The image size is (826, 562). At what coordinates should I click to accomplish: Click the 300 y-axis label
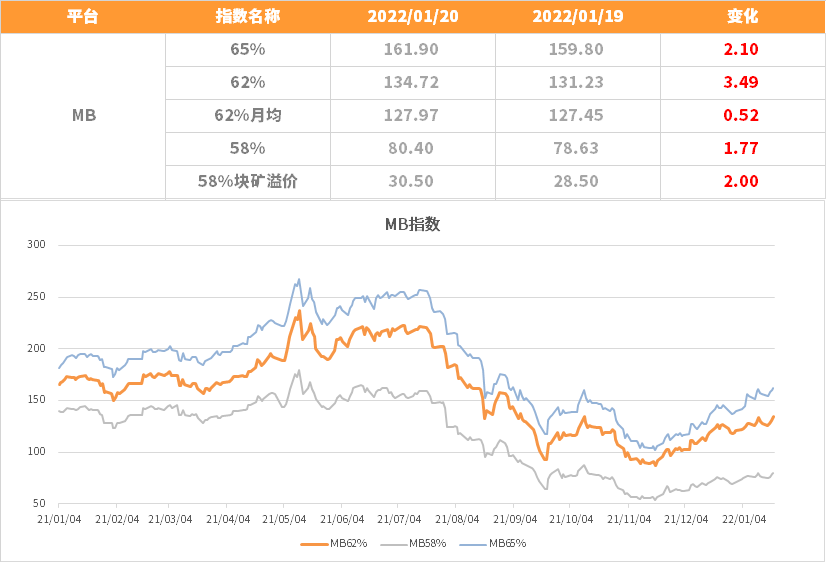(36, 244)
